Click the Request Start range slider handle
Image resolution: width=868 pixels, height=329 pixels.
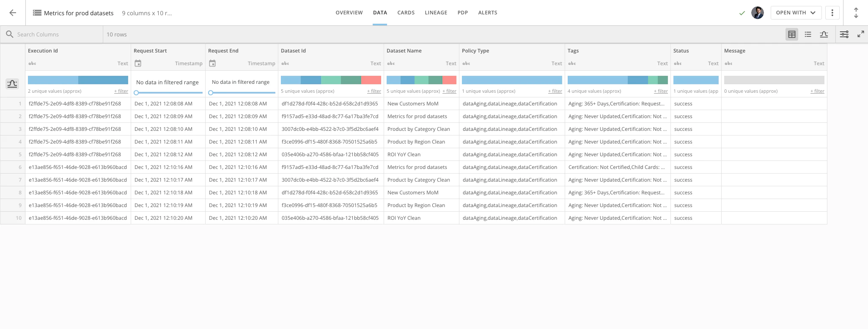point(136,93)
